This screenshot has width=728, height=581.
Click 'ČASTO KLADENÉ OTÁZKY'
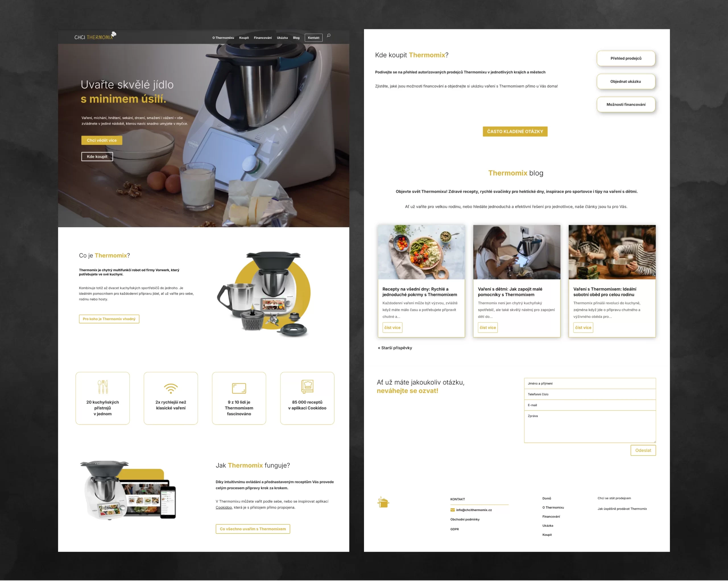pos(515,131)
